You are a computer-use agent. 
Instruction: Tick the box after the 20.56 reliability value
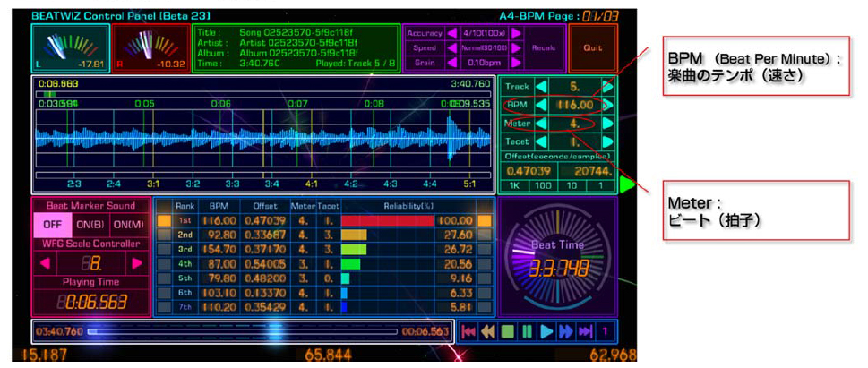485,264
